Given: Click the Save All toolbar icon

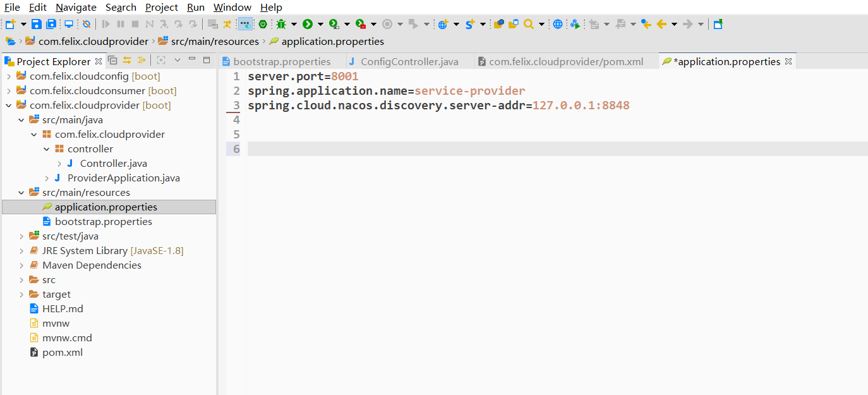Looking at the screenshot, I should [x=51, y=24].
